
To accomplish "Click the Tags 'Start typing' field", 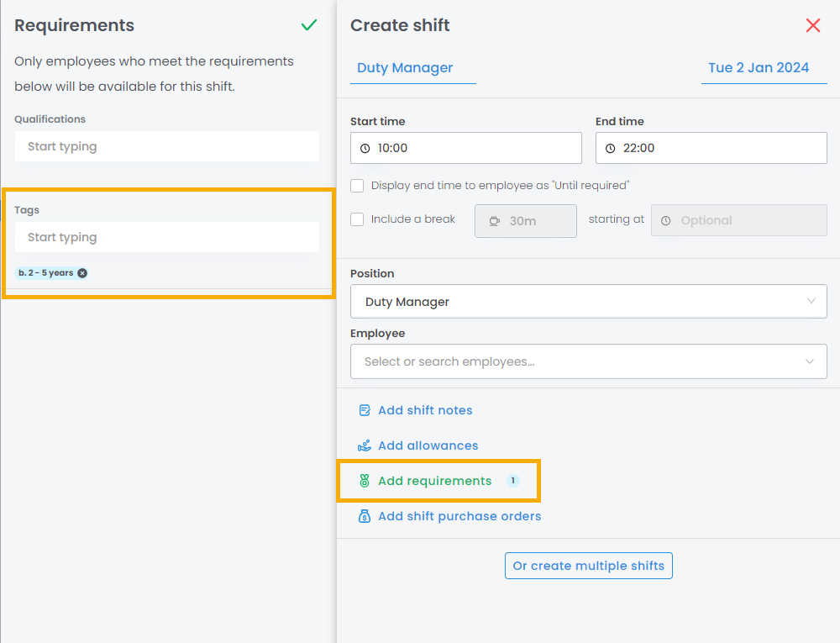I will coord(166,237).
